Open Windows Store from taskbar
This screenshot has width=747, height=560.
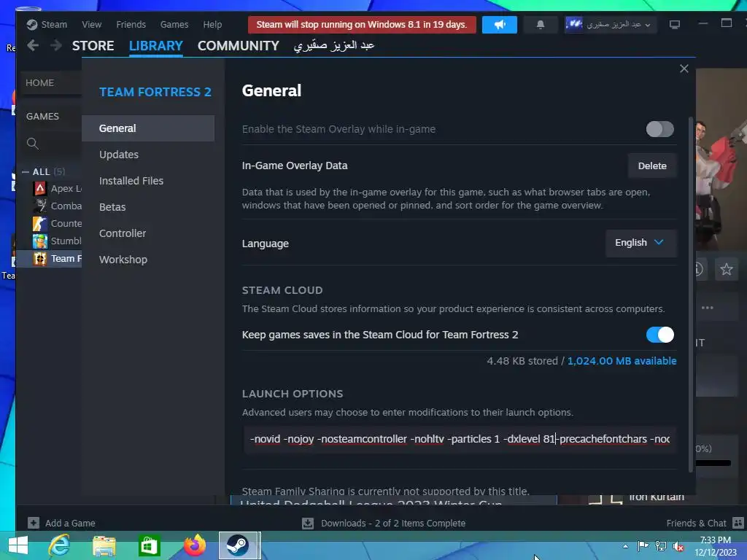point(149,545)
